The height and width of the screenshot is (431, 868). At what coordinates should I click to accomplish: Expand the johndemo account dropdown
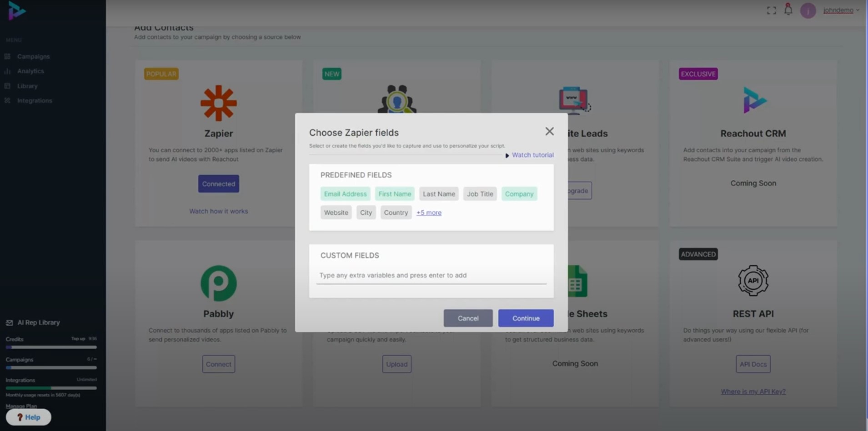841,10
